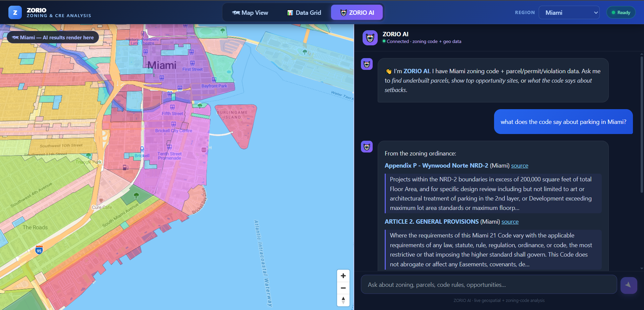The width and height of the screenshot is (644, 310).
Task: Click the First Street station icon
Action: 193,63
